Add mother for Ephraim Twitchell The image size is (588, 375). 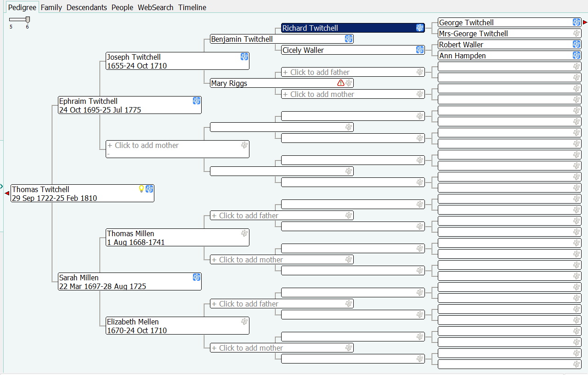177,149
